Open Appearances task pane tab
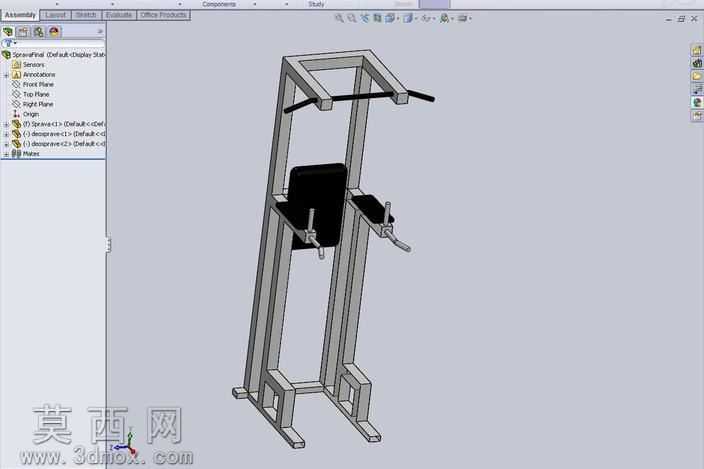This screenshot has height=469, width=704. point(697,102)
